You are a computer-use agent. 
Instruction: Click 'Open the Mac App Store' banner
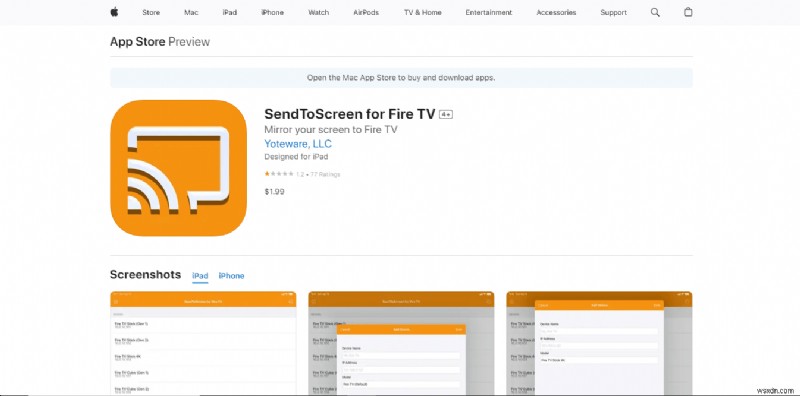point(401,78)
